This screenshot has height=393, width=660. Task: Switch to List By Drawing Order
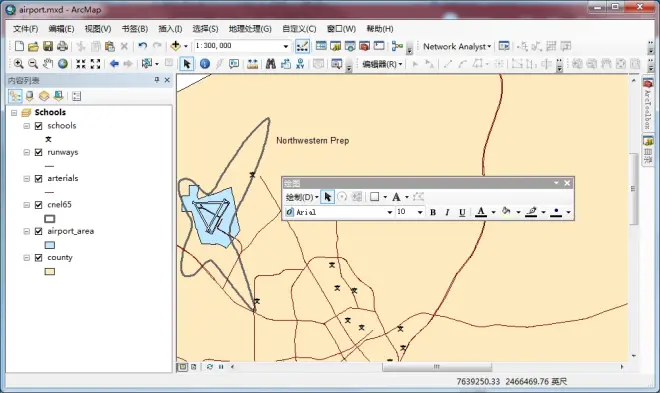[x=15, y=96]
